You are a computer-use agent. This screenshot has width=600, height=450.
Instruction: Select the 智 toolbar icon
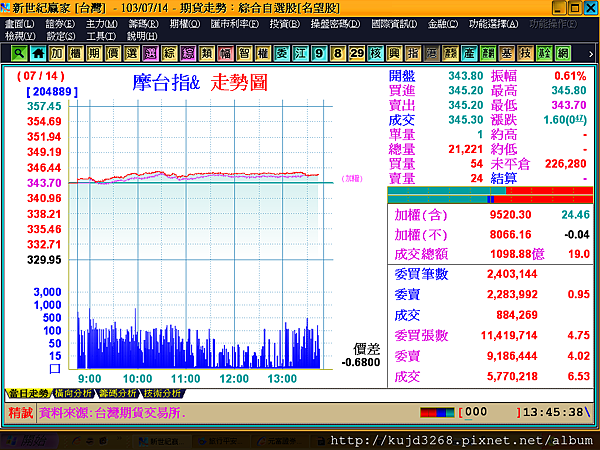(x=244, y=53)
